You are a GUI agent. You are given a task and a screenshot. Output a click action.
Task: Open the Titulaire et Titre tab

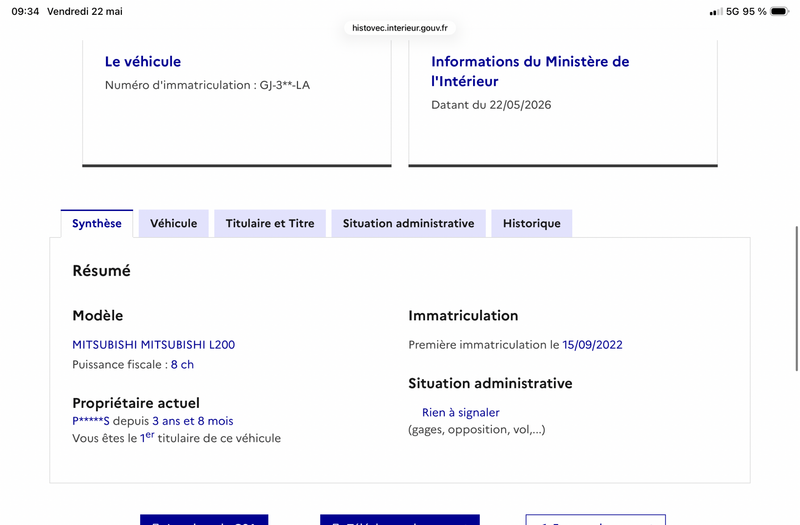click(x=270, y=223)
